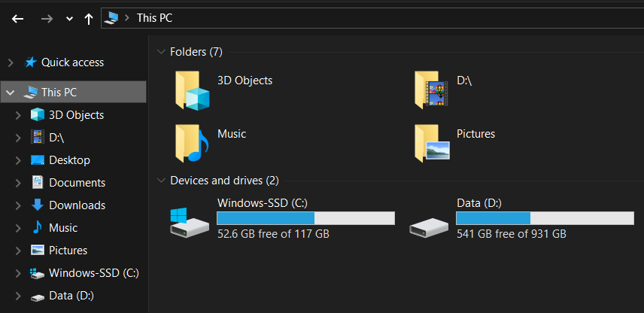
Task: Click the blue Downloads arrow icon
Action: point(38,205)
